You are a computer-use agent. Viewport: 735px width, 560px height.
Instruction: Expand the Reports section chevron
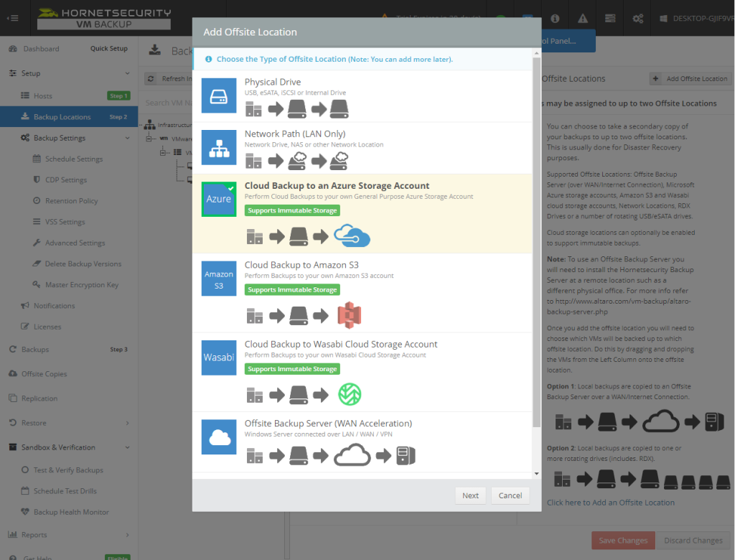tap(128, 535)
